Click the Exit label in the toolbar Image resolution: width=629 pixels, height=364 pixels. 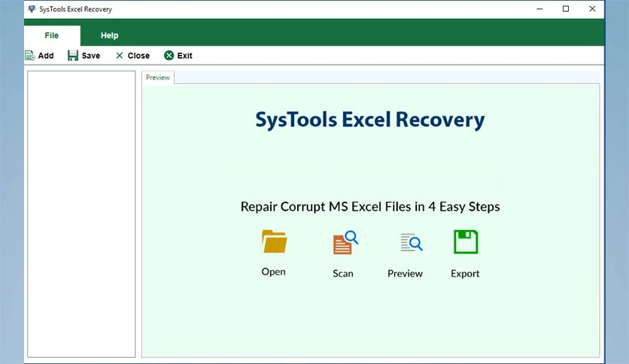pyautogui.click(x=184, y=56)
